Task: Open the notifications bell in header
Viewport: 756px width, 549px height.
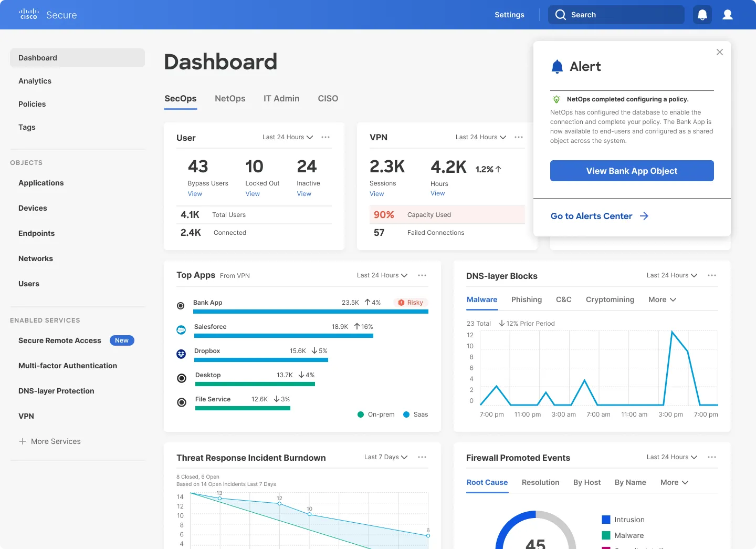Action: pos(702,15)
